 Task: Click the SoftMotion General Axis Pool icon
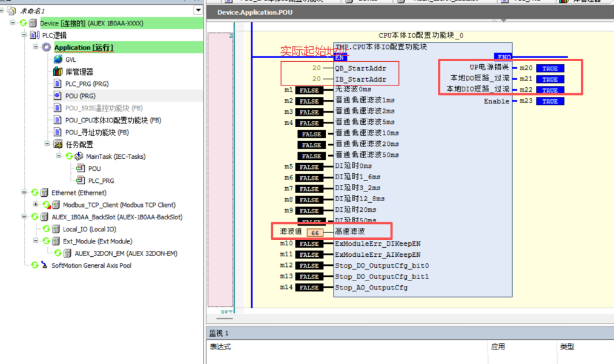click(44, 265)
